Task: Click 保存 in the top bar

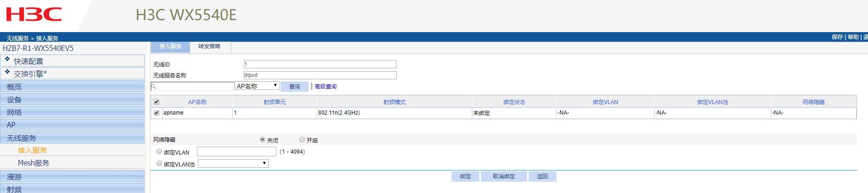Action: tap(837, 37)
